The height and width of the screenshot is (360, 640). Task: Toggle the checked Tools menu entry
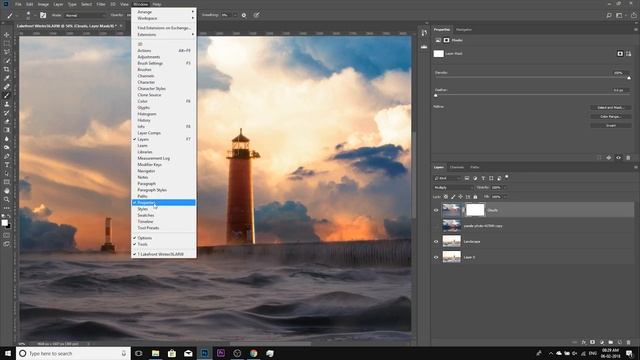164,244
